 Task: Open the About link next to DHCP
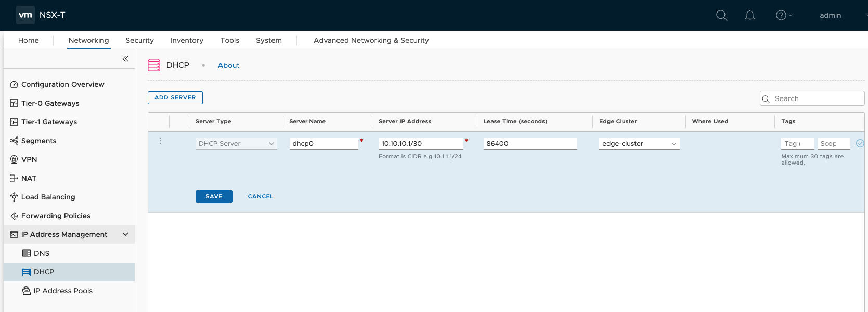coord(228,65)
